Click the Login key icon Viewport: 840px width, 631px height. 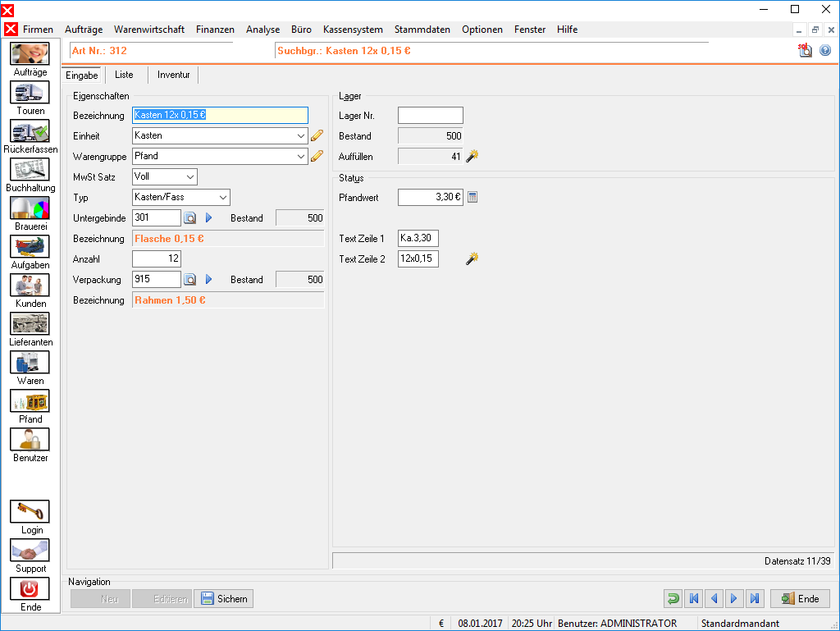coord(30,511)
